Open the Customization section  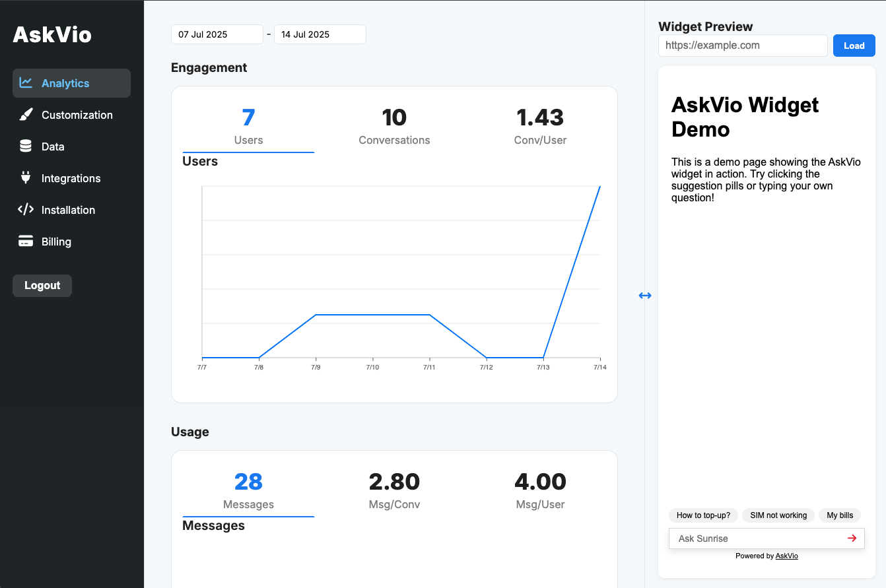click(71, 115)
